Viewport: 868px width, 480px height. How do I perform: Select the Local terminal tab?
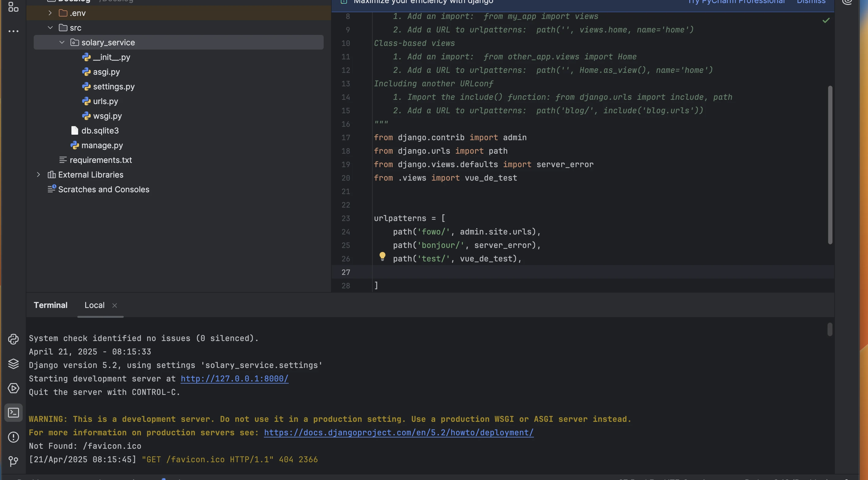click(x=94, y=305)
